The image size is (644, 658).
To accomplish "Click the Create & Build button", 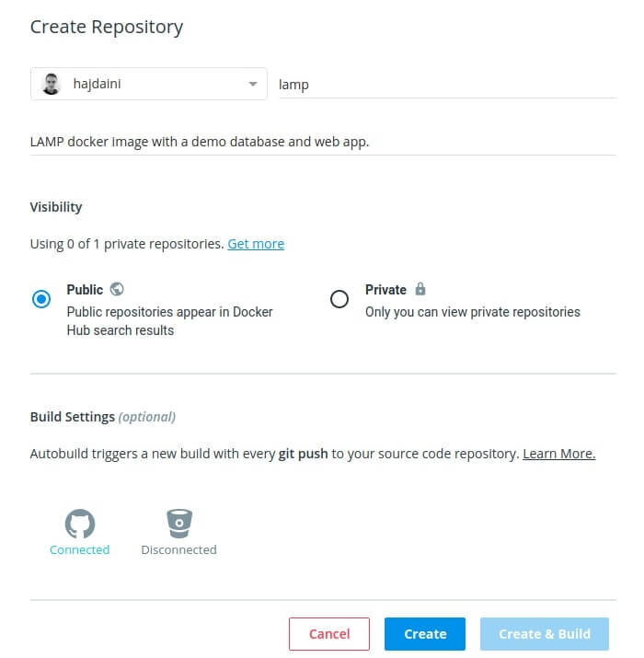I will click(x=545, y=634).
